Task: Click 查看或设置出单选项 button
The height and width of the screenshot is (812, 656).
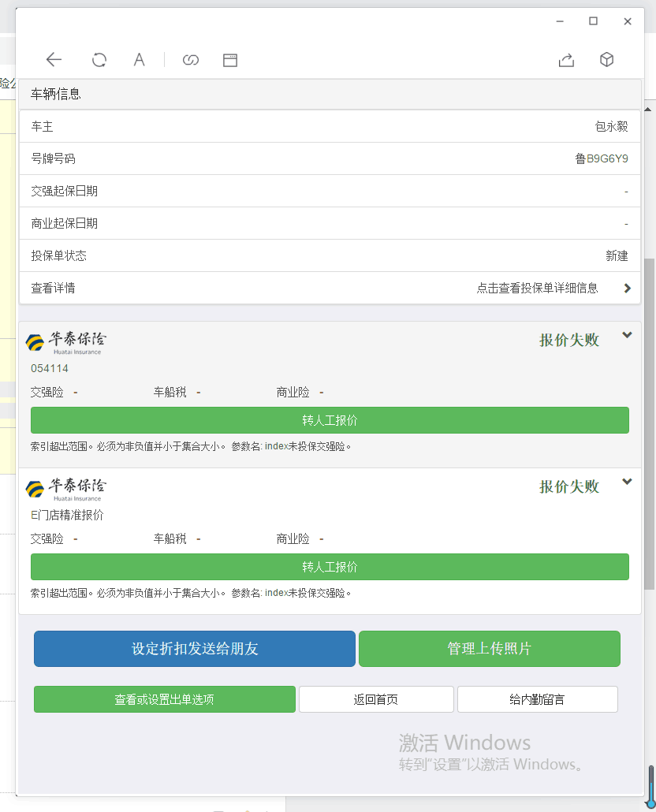Action: point(164,699)
